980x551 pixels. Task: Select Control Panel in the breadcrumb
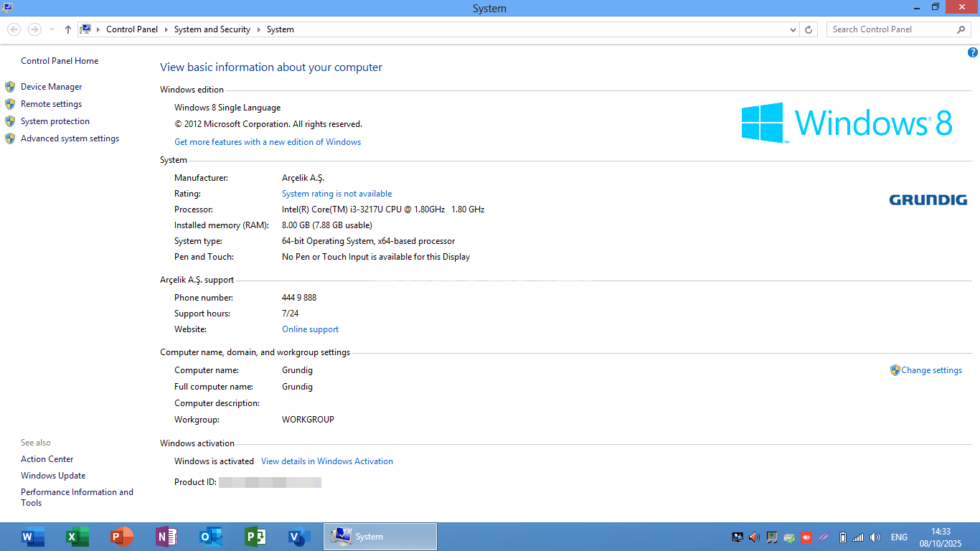click(x=132, y=29)
